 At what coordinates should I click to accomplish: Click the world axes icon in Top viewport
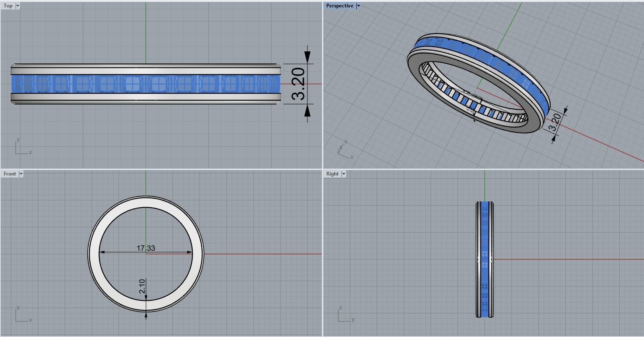click(x=23, y=147)
